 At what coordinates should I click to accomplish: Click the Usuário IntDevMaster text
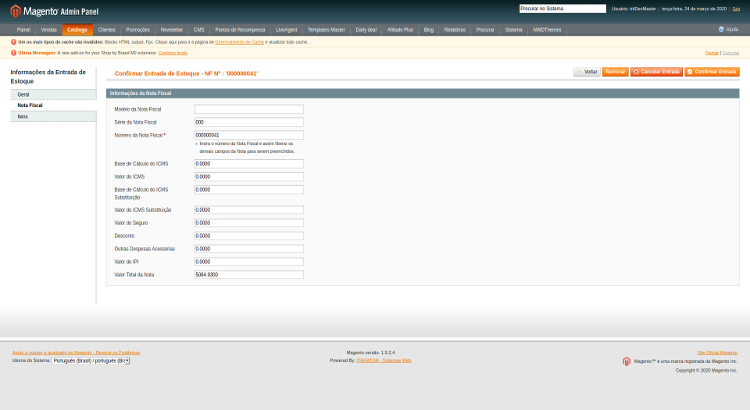pyautogui.click(x=634, y=9)
